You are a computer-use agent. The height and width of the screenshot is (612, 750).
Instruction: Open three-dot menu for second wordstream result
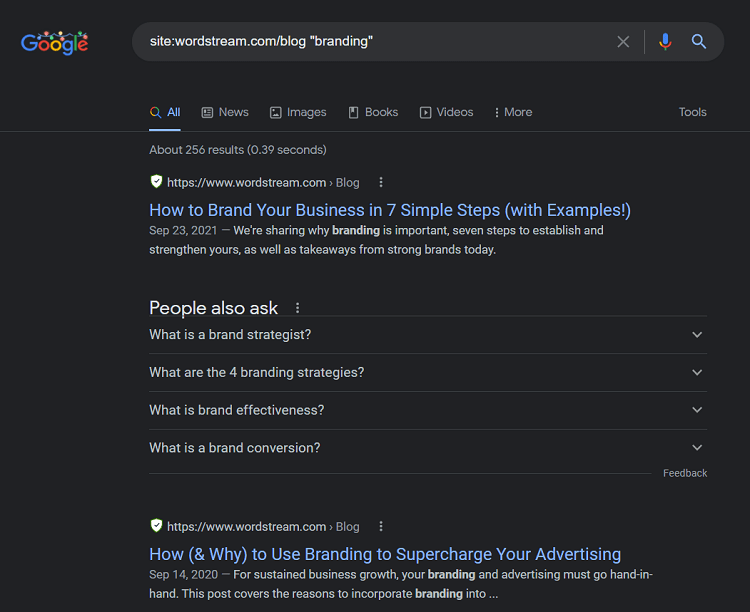pos(381,526)
